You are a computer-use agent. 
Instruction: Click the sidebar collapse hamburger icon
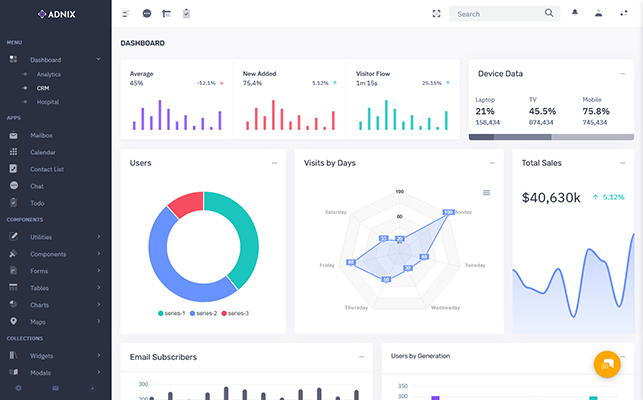point(126,14)
